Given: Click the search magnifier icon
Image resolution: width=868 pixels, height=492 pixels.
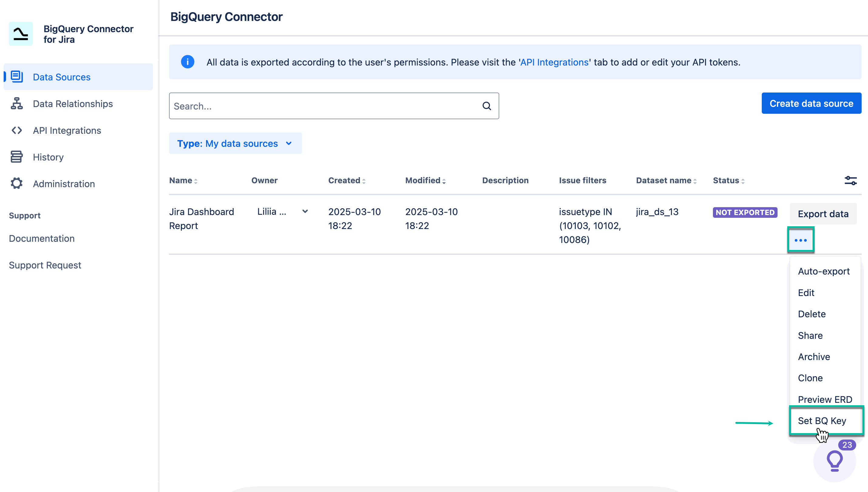Looking at the screenshot, I should (x=487, y=106).
